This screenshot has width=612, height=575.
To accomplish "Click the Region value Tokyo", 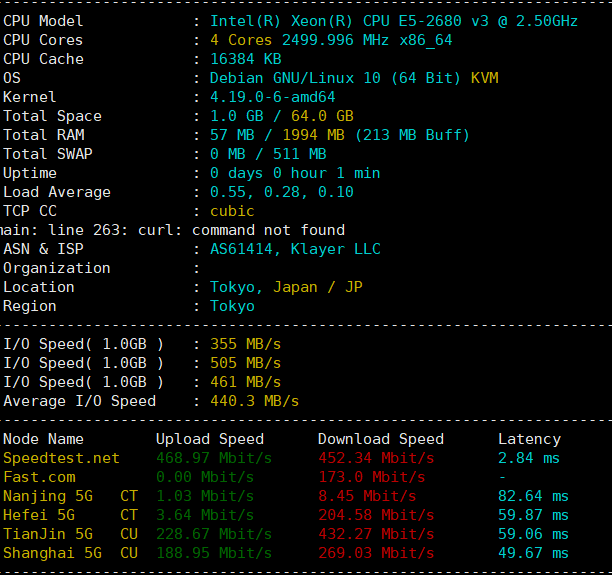I will pyautogui.click(x=232, y=306).
